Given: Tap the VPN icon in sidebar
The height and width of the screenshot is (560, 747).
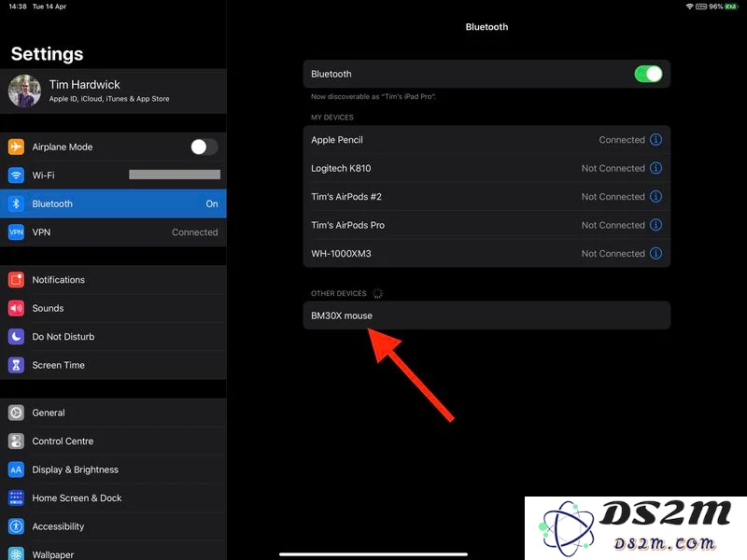Looking at the screenshot, I should [16, 232].
